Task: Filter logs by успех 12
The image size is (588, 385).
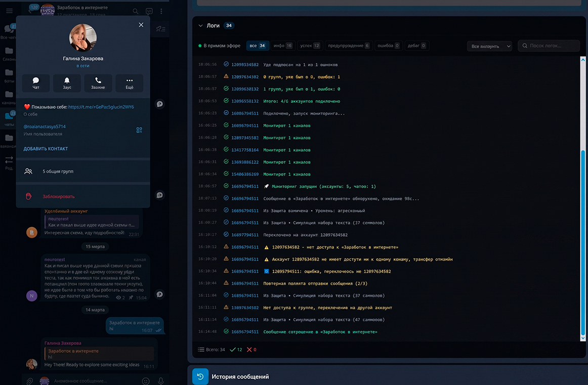Action: pos(310,46)
